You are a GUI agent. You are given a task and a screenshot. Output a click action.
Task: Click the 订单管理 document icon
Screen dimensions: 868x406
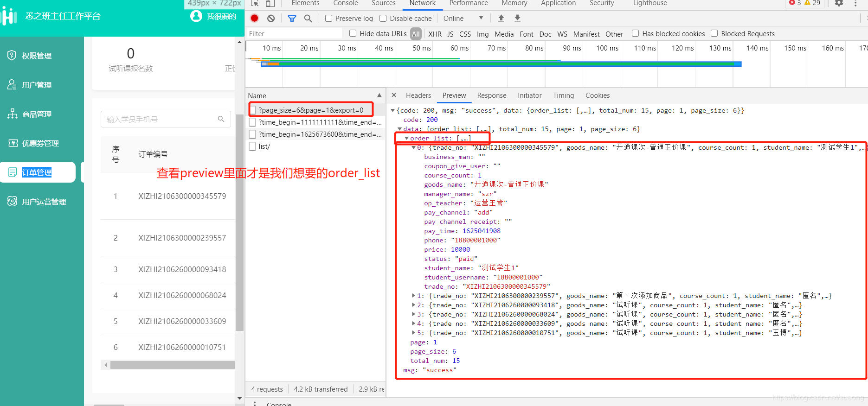tap(13, 172)
